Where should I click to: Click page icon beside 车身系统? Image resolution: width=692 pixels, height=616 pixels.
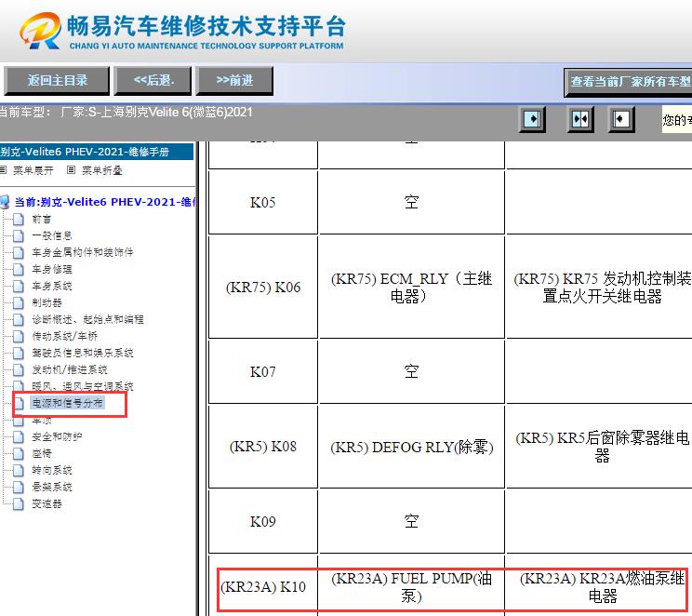pyautogui.click(x=18, y=287)
